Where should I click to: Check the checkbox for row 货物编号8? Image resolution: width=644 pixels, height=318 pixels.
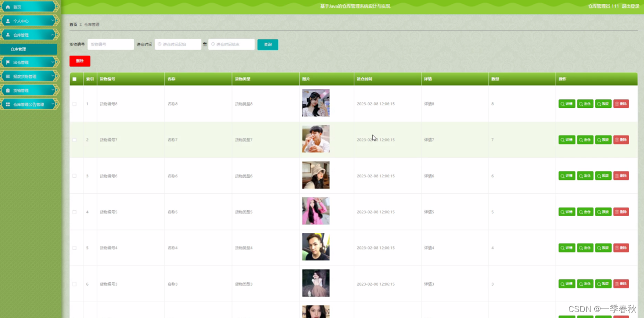75,104
